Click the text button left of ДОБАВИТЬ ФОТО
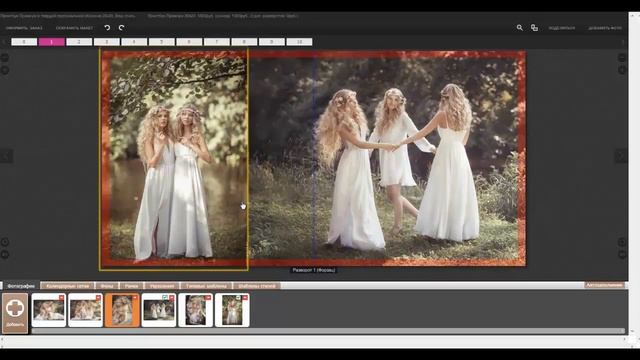This screenshot has width=640, height=360. 562,28
